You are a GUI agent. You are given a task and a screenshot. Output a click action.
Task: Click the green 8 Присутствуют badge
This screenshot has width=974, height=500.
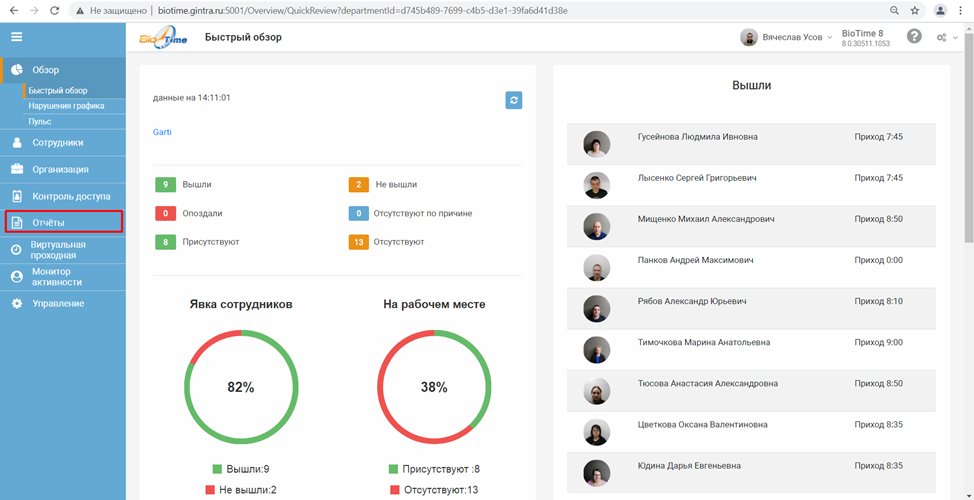pyautogui.click(x=165, y=242)
